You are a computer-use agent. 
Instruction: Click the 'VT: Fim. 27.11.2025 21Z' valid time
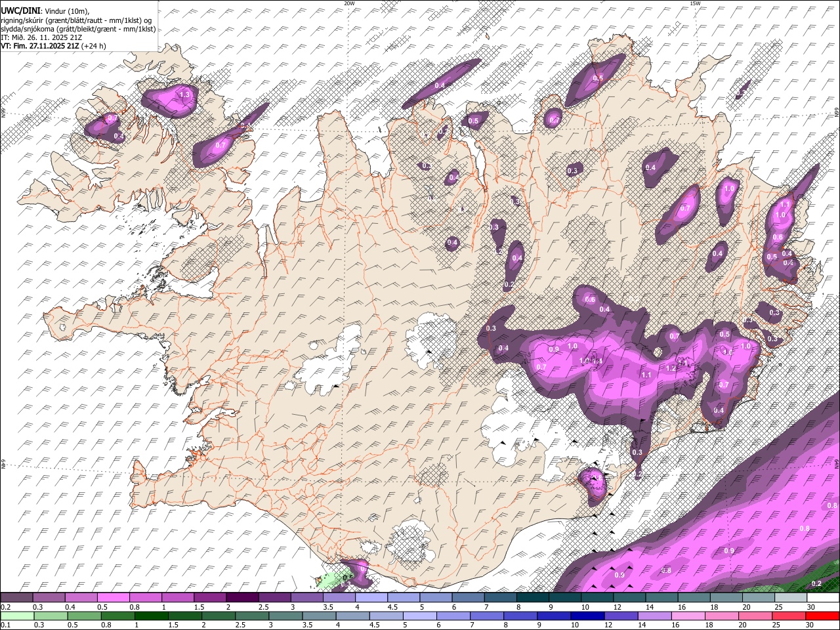click(x=39, y=46)
